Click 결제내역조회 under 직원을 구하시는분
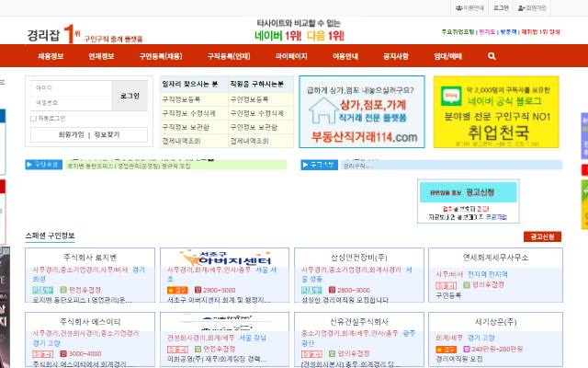The image size is (588, 368). [249, 141]
